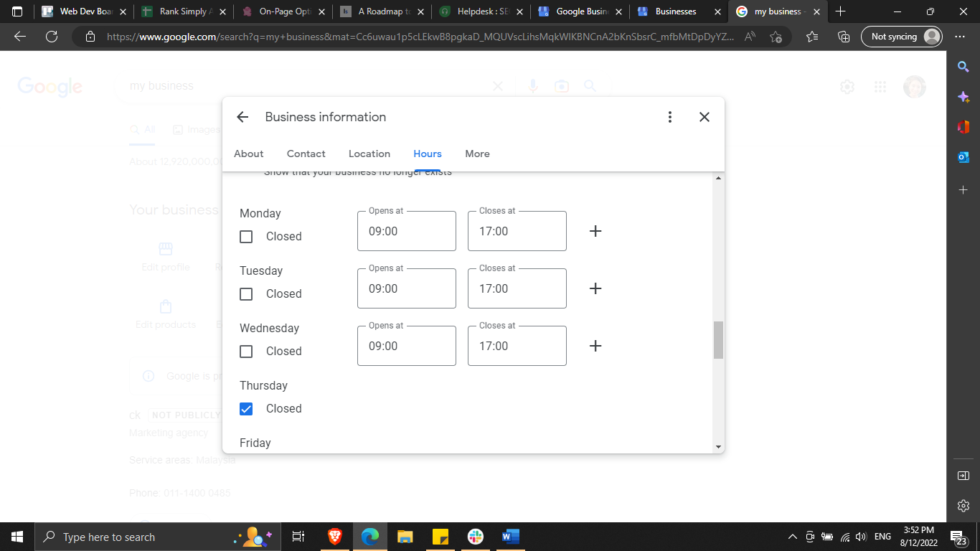Open the More tab

click(477, 154)
